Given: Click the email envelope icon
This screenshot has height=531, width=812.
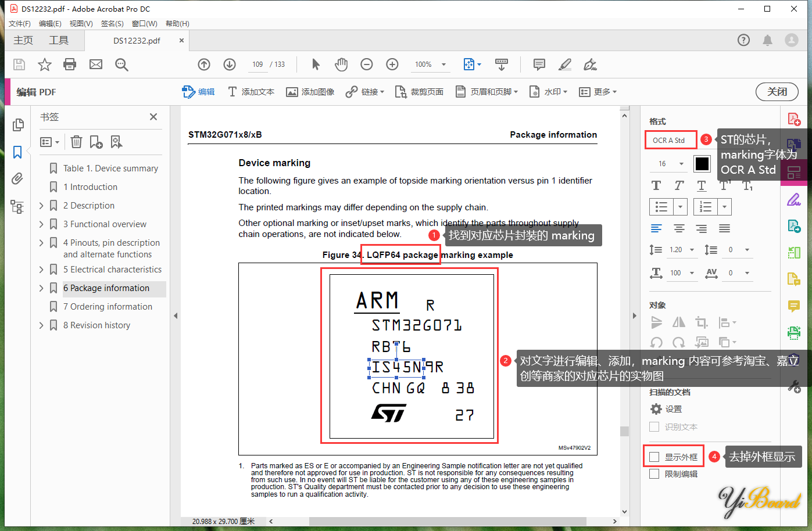Looking at the screenshot, I should pyautogui.click(x=96, y=64).
